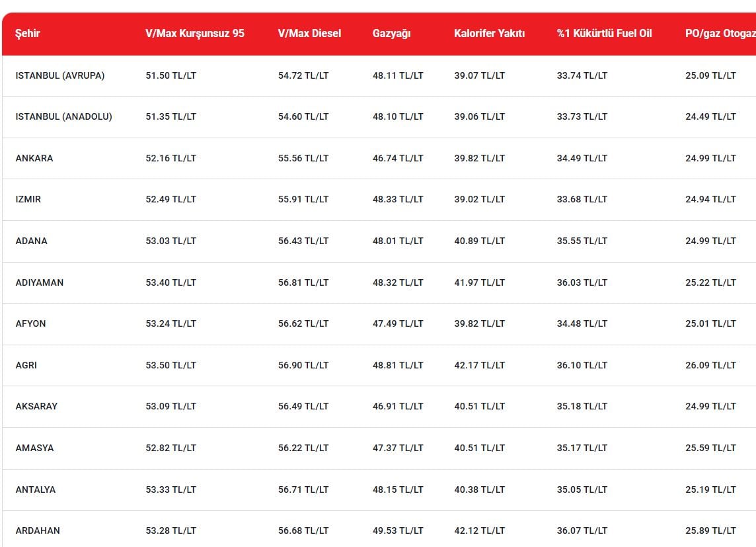Click Ardahan's 53.28 TL/LT price
The height and width of the screenshot is (547, 756).
[x=170, y=530]
